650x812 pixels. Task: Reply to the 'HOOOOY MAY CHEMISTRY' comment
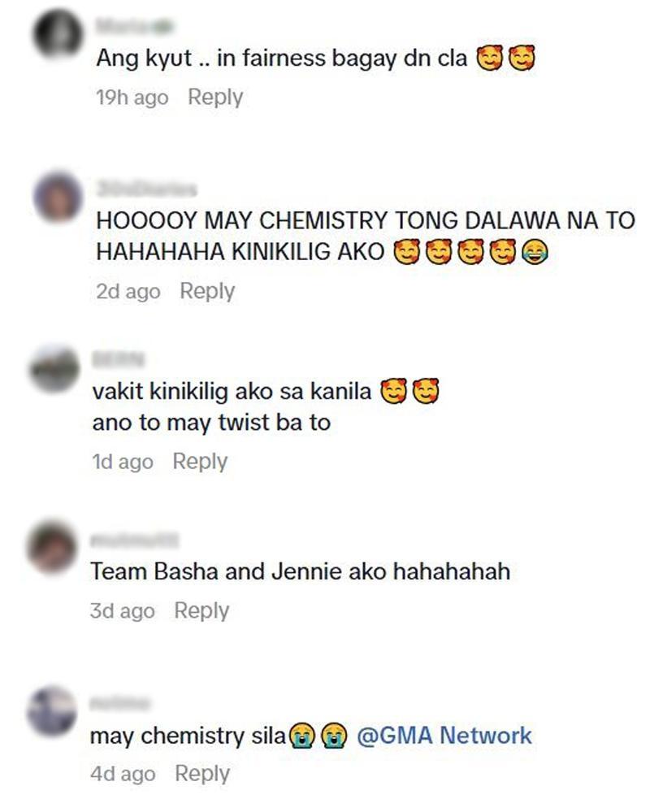207,291
